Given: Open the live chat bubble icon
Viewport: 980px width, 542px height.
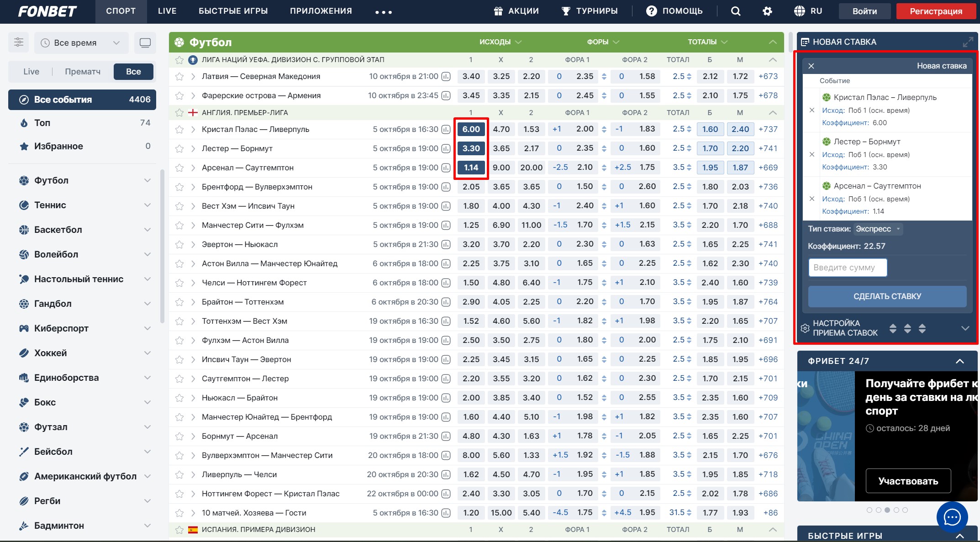Looking at the screenshot, I should click(952, 517).
